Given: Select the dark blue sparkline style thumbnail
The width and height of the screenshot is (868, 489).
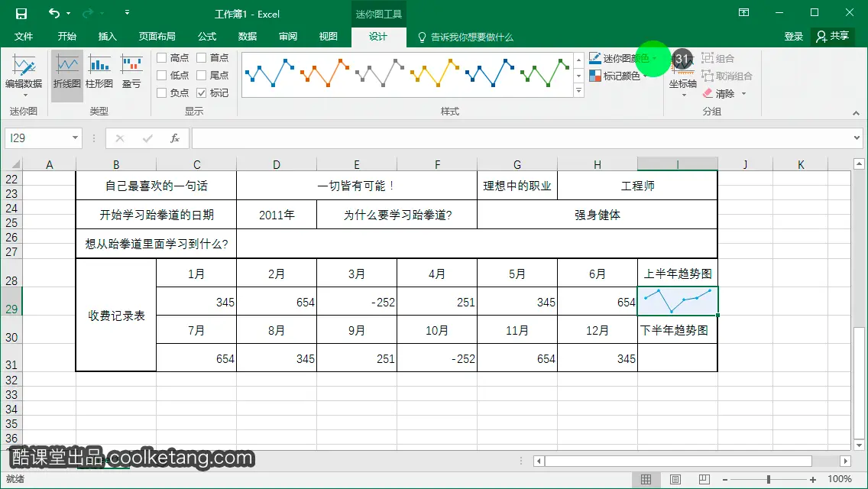Looking at the screenshot, I should [x=490, y=73].
